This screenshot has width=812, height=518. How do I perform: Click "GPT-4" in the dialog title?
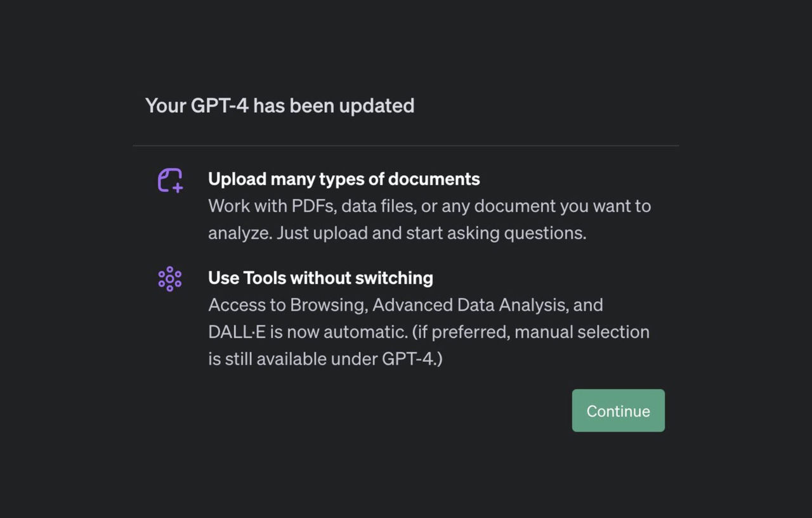[219, 105]
